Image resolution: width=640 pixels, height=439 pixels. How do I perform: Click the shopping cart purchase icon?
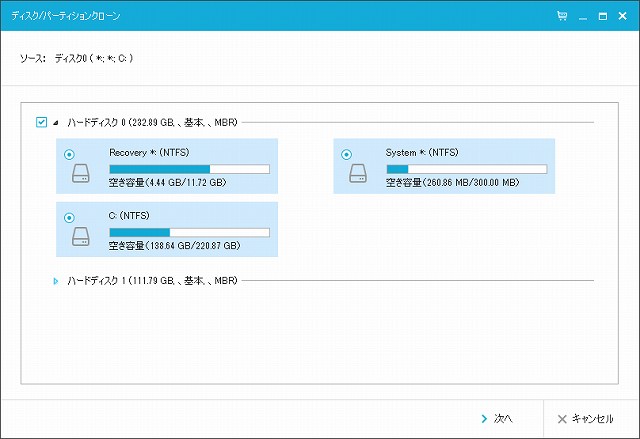point(562,16)
